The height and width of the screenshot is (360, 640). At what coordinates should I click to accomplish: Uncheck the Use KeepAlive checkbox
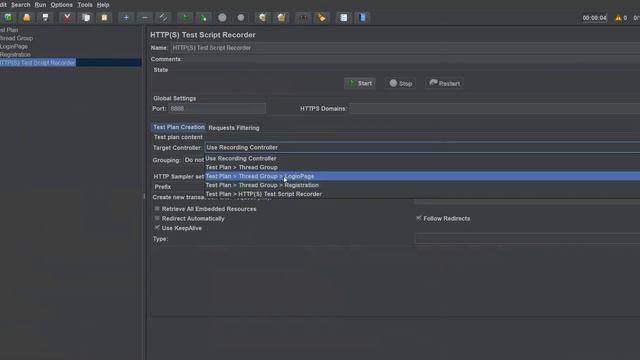(157, 228)
